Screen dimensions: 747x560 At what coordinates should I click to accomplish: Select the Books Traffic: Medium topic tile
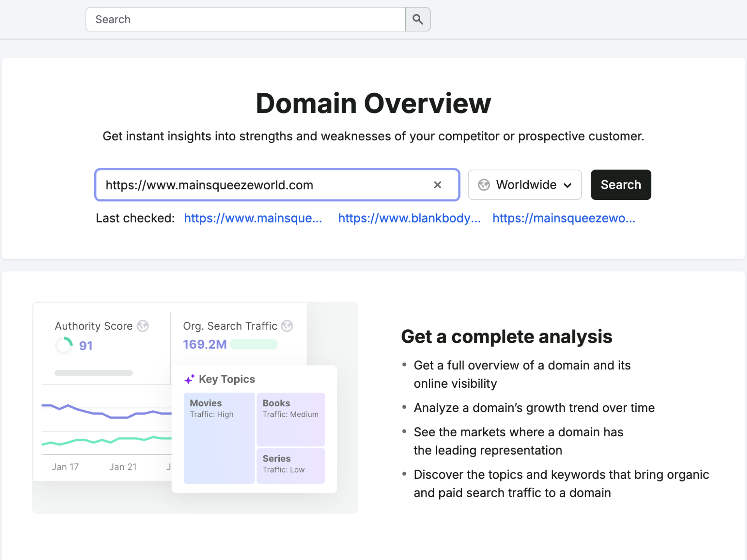click(x=291, y=419)
